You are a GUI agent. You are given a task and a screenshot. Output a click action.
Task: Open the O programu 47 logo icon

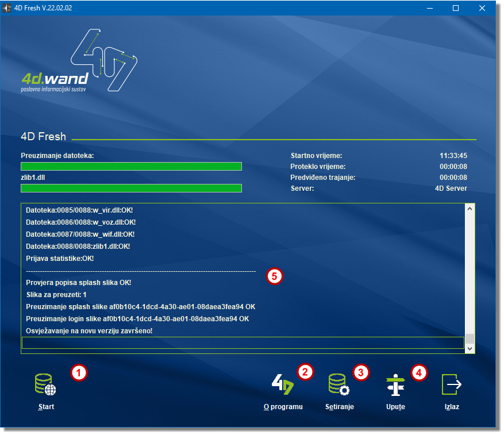pos(282,384)
